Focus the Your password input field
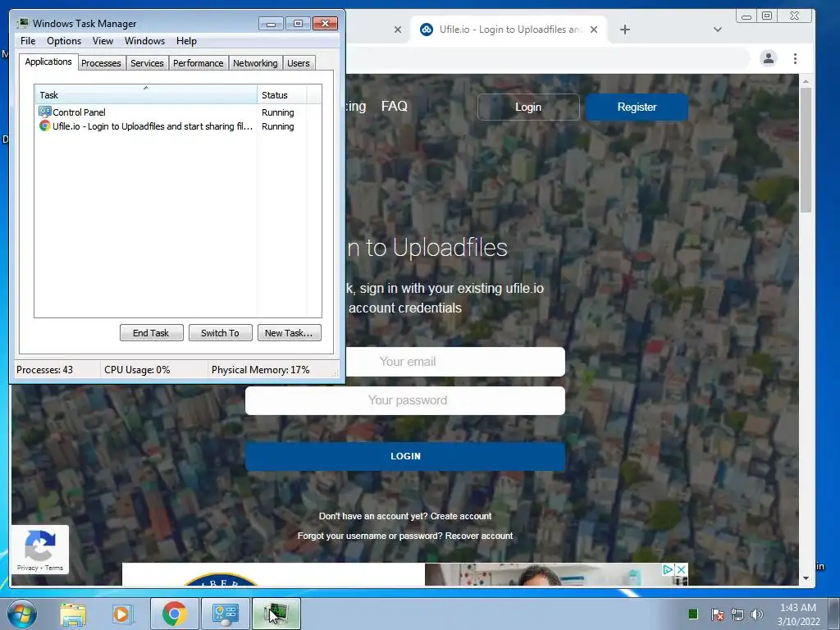Screen dimensions: 840x630 (405, 400)
